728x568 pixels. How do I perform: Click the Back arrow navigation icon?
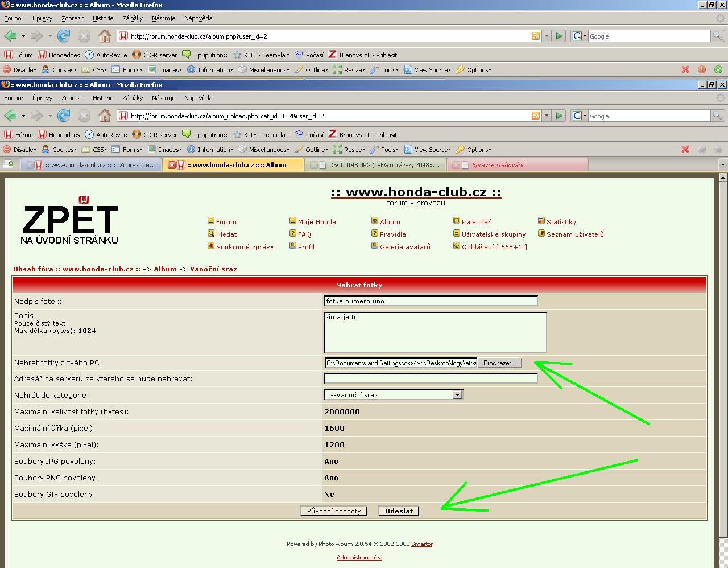[10, 116]
